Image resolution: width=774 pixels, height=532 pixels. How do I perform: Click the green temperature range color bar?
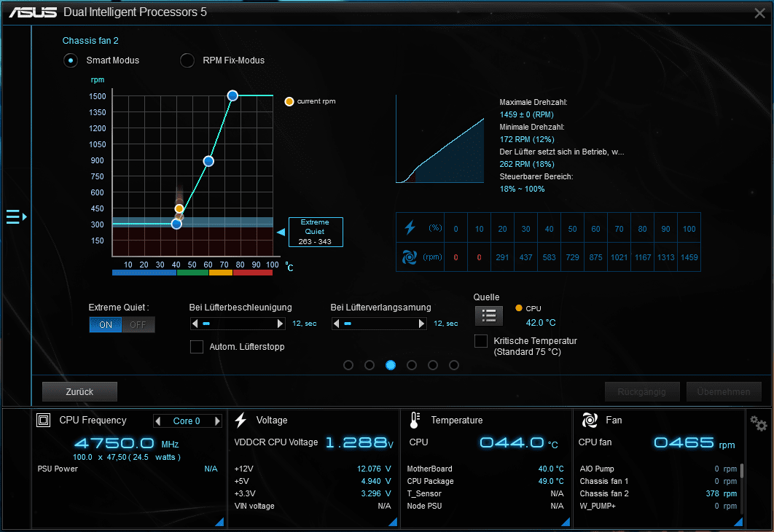coord(192,273)
